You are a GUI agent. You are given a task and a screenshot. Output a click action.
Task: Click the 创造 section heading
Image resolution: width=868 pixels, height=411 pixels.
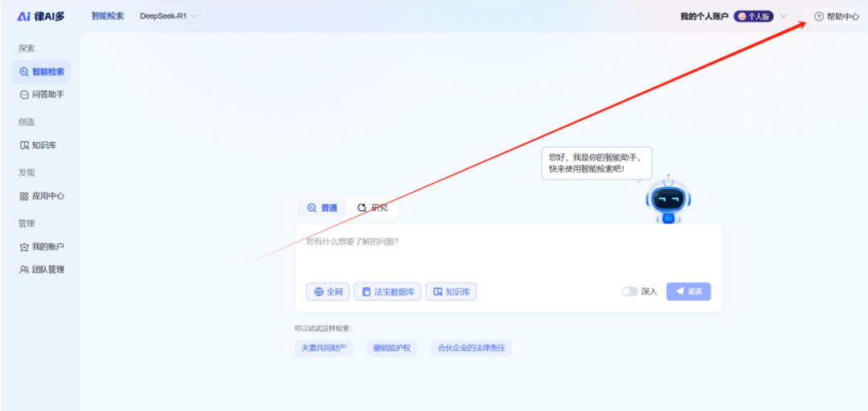pos(27,122)
